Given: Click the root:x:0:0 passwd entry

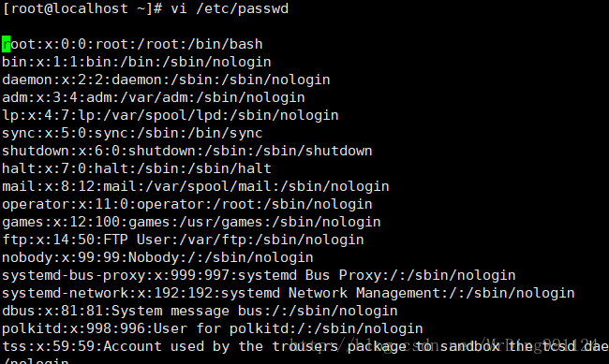Looking at the screenshot, I should point(132,44).
